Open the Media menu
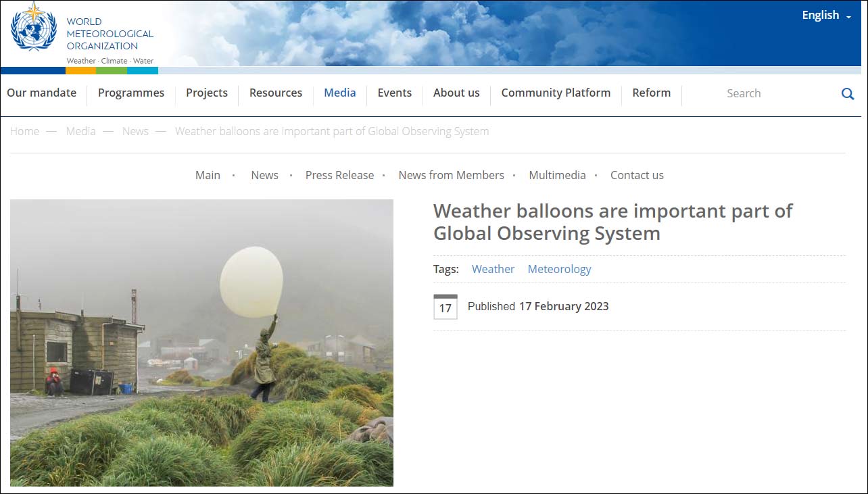This screenshot has width=868, height=494. pyautogui.click(x=340, y=93)
